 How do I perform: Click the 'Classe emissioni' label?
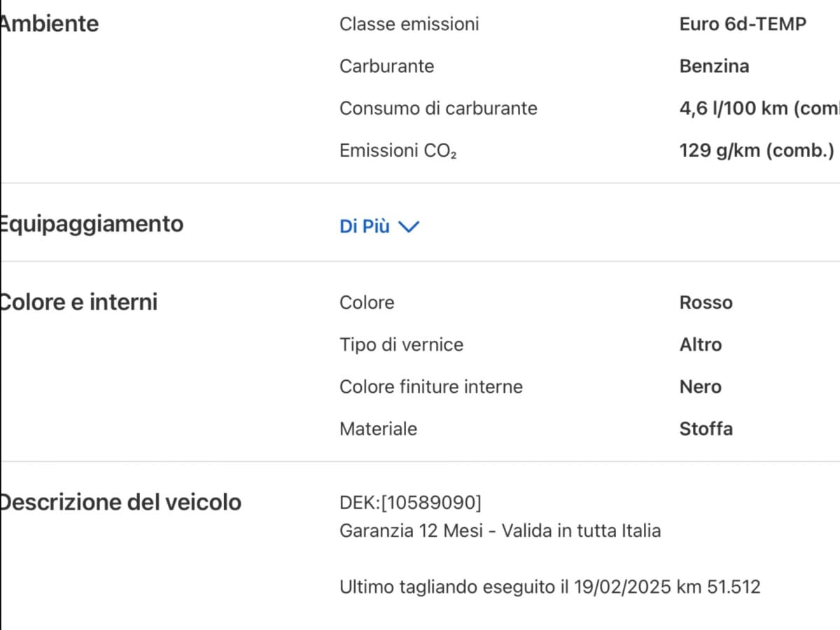point(409,24)
